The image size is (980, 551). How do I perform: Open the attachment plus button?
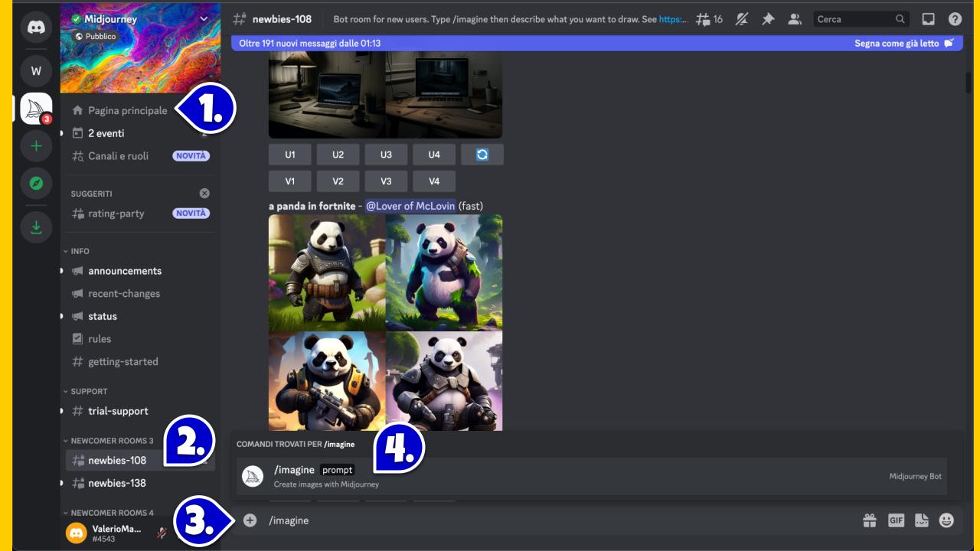tap(250, 520)
